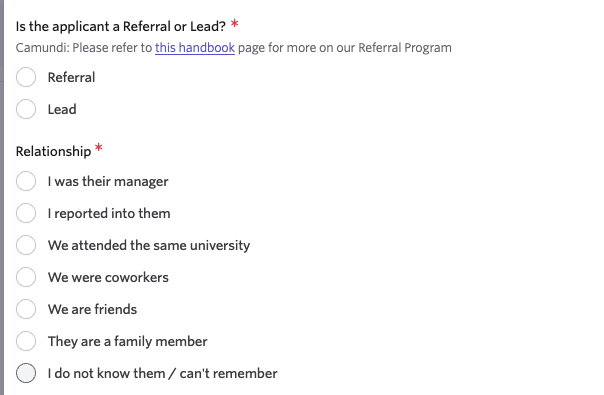Click the 'Lead' option label text
Screen dimensions: 604x395
tap(62, 109)
